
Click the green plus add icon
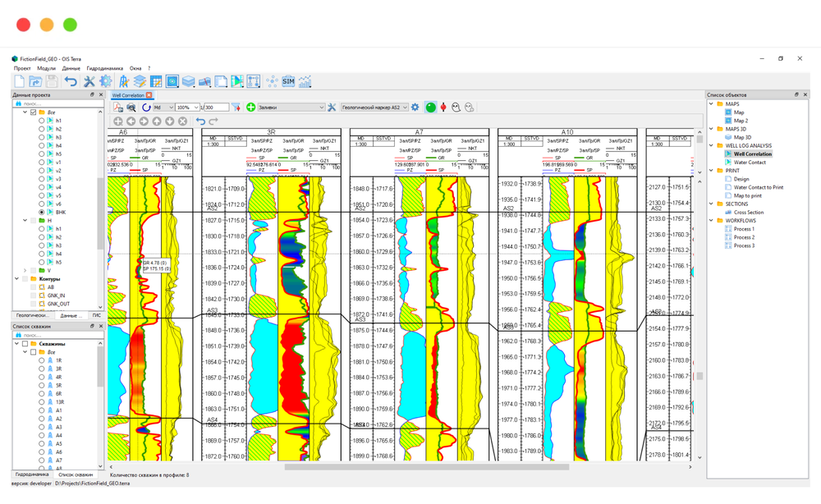tap(251, 108)
